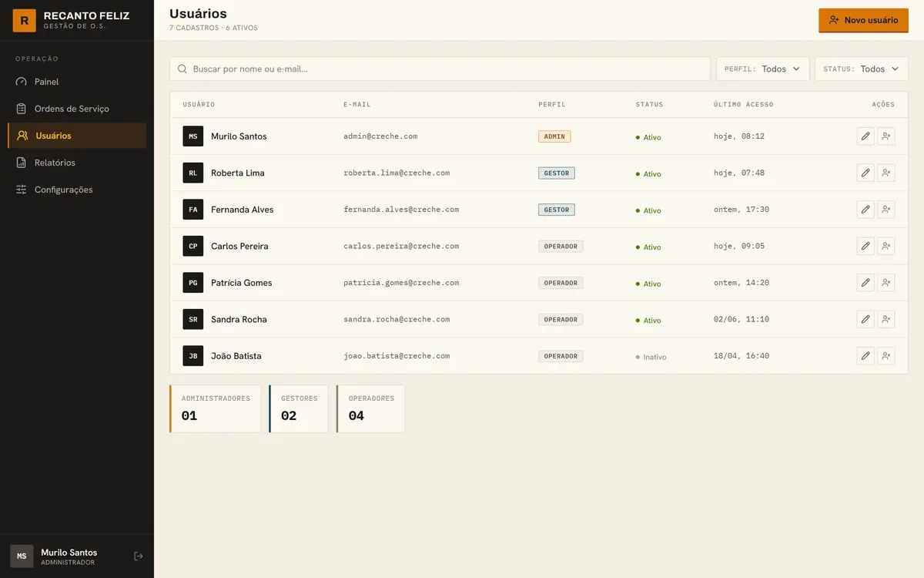Click OPERADOR badge in Sandra Rocha row
924x578 pixels.
(x=561, y=319)
